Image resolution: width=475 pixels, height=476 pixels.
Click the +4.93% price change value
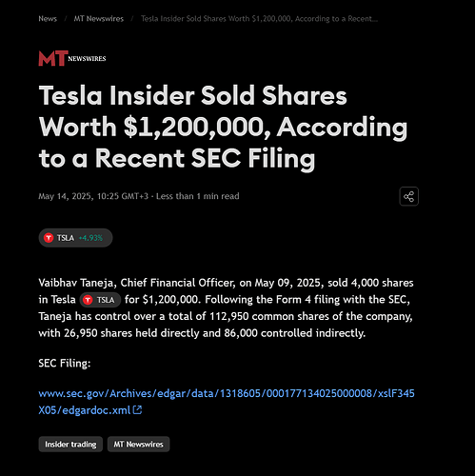pos(90,238)
